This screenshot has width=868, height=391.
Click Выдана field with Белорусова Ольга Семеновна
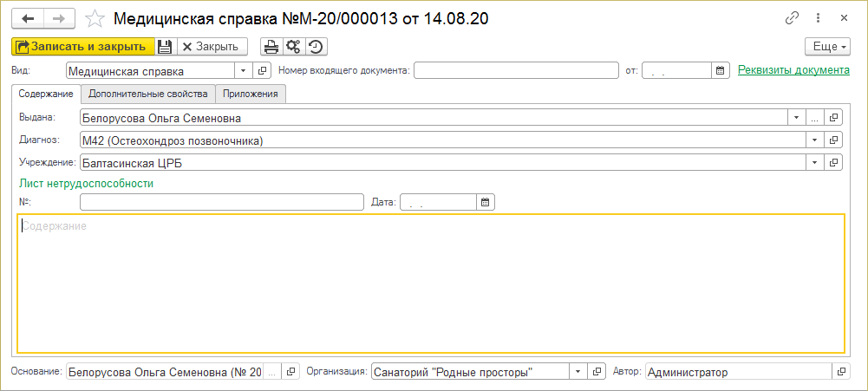pos(434,117)
